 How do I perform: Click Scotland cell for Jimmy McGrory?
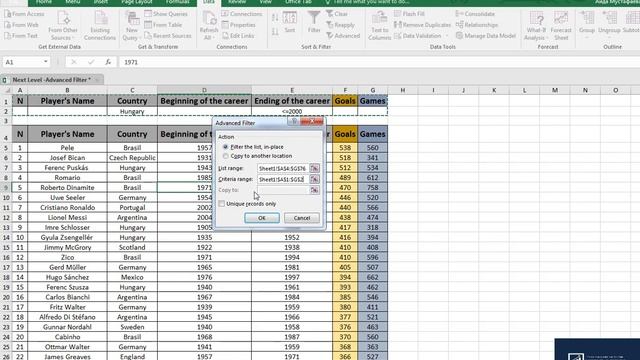(x=132, y=247)
